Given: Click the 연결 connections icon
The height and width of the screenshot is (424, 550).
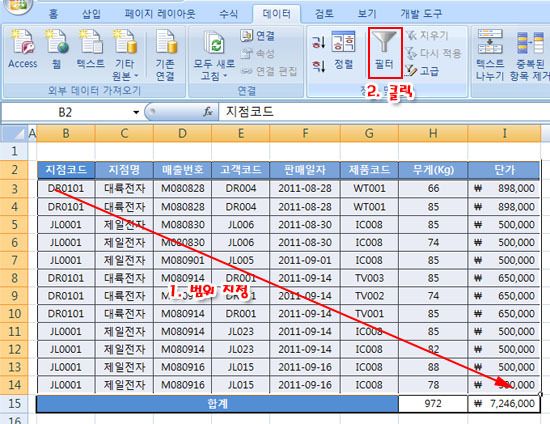Looking at the screenshot, I should tap(258, 35).
